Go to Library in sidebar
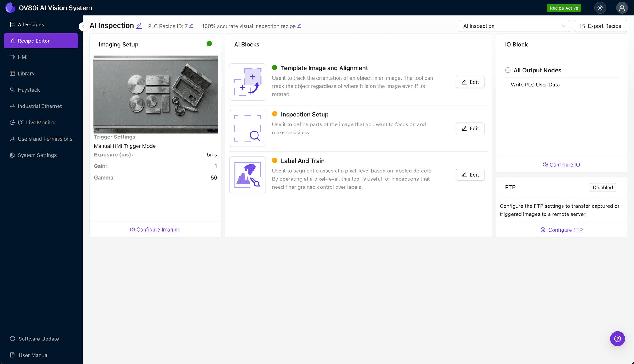Viewport: 634px width, 364px height. [x=41, y=74]
